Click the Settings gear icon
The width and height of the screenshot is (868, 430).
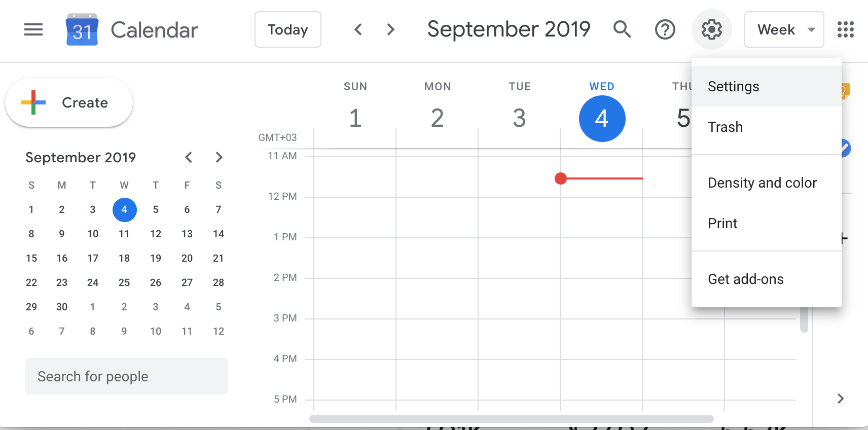(x=711, y=30)
